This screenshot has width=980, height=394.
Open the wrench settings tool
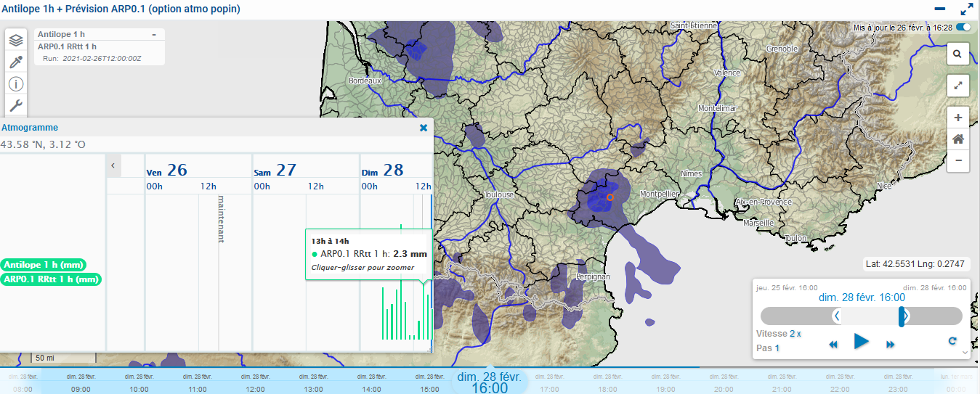point(16,106)
